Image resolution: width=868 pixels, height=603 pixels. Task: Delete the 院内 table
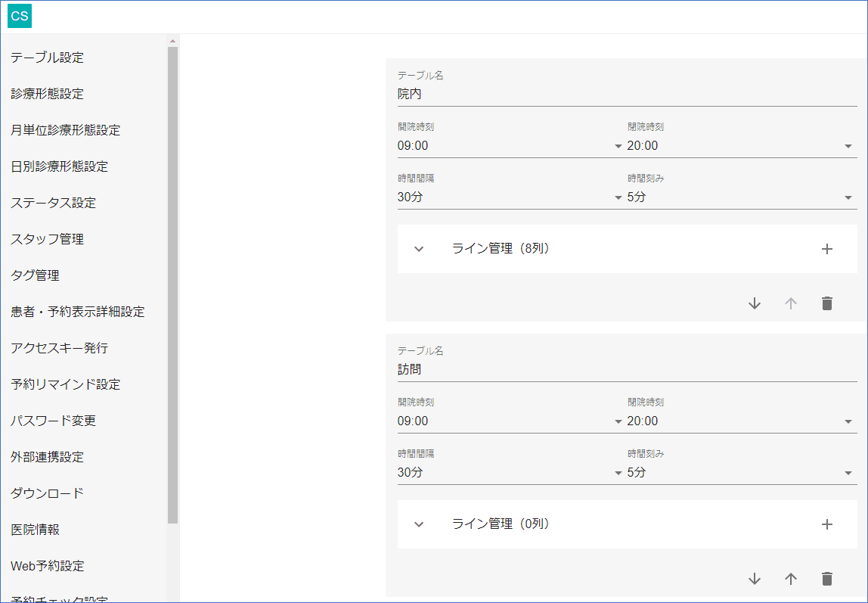point(826,303)
